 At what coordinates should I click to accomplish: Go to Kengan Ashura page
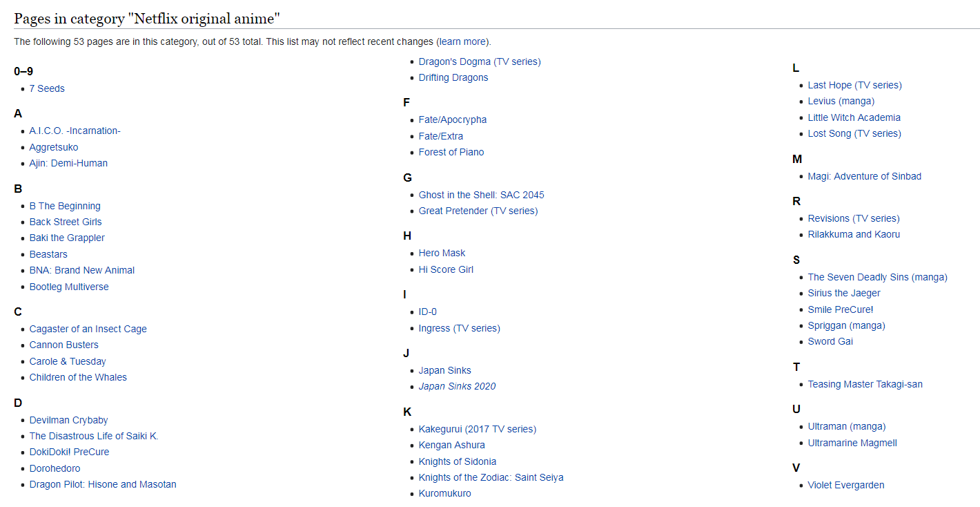click(x=452, y=445)
